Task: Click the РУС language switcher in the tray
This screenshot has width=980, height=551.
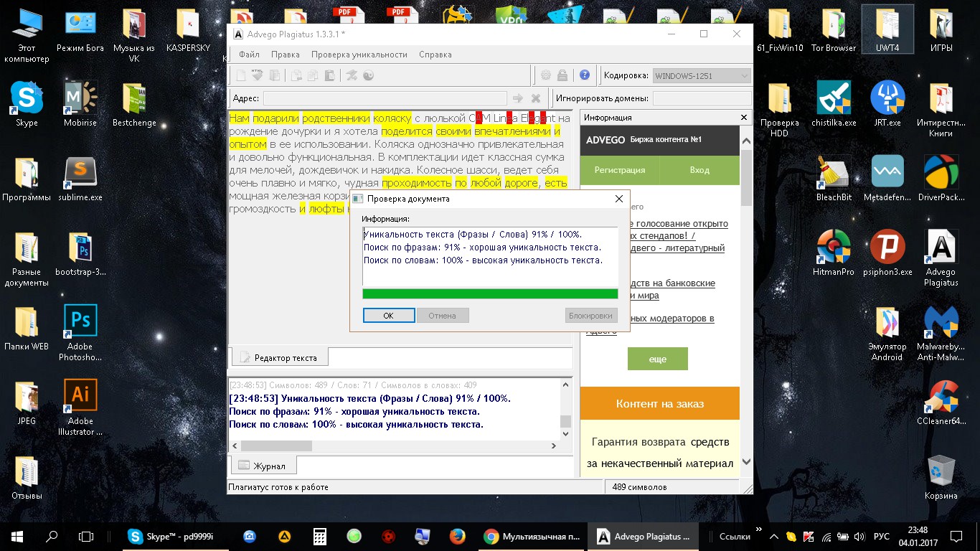Action: pos(881,536)
